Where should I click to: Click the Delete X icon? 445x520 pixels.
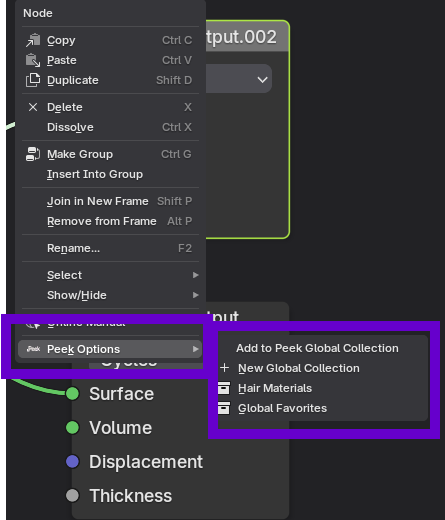click(x=33, y=107)
